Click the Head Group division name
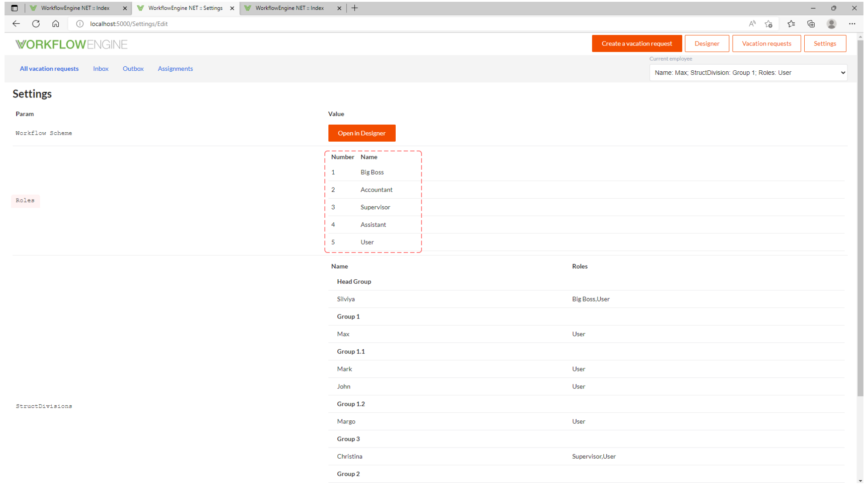 (x=354, y=281)
